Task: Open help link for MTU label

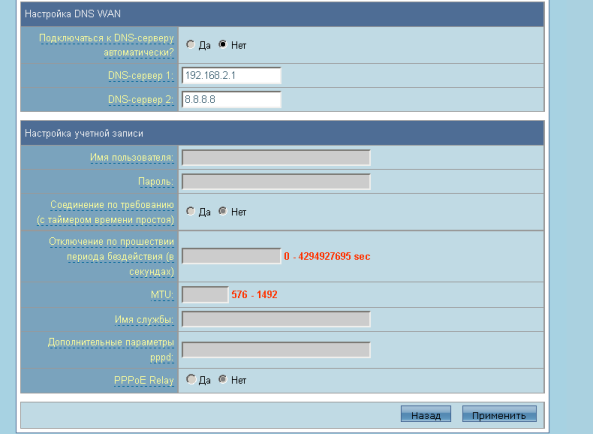Action: tap(162, 294)
